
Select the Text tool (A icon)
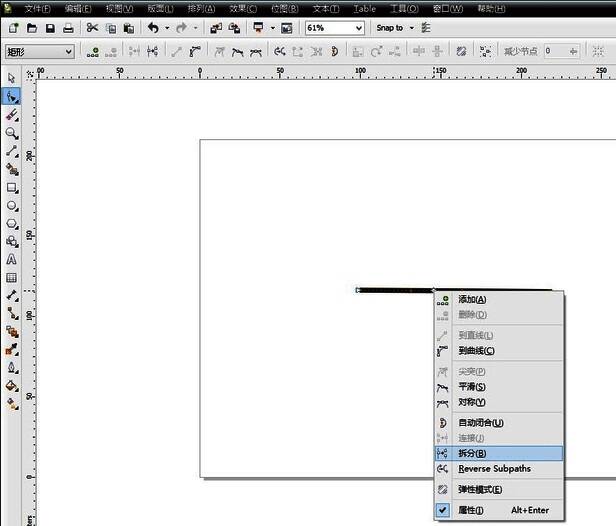11,259
